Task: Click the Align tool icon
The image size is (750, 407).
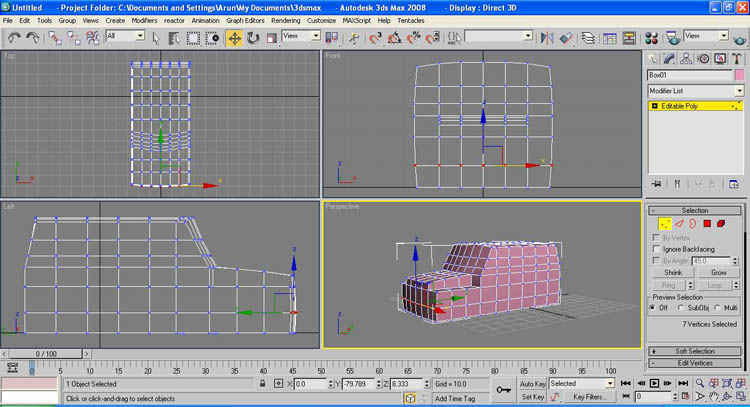Action: (566, 38)
